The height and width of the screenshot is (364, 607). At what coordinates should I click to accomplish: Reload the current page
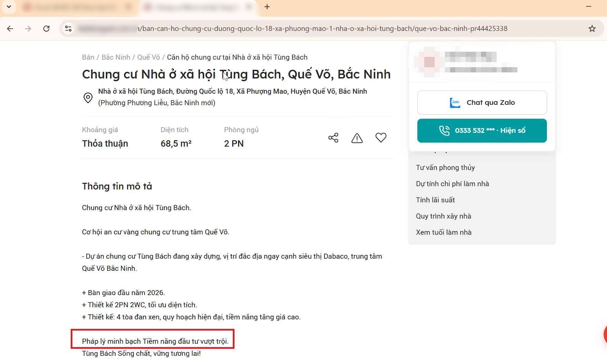[46, 29]
